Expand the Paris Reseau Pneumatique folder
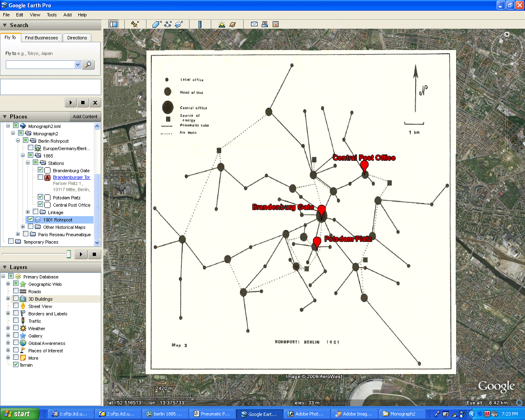Viewport: 525px width, 420px height. 18,234
